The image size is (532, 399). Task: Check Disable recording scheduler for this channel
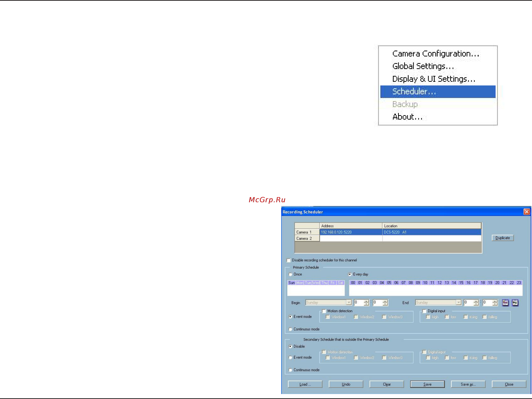[x=289, y=260]
